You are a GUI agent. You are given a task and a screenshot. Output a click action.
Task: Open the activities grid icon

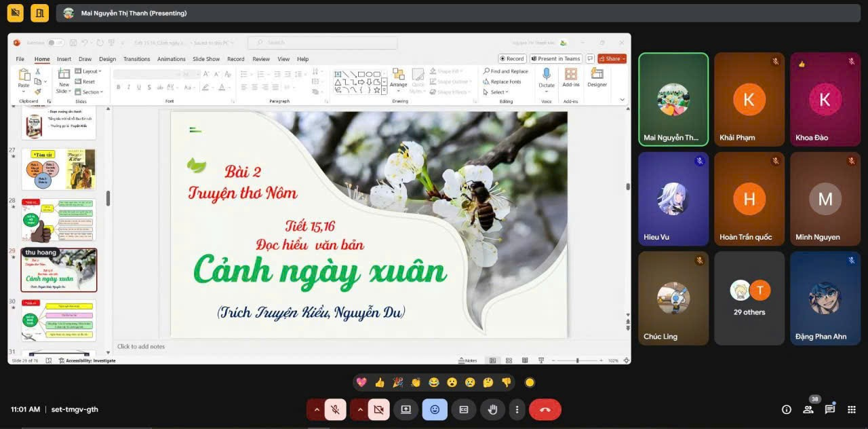pos(852,409)
